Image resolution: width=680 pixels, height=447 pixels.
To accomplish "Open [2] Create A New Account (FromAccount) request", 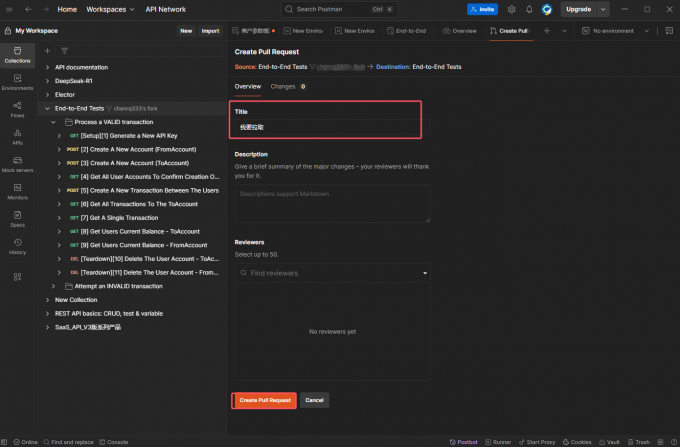I will (138, 149).
